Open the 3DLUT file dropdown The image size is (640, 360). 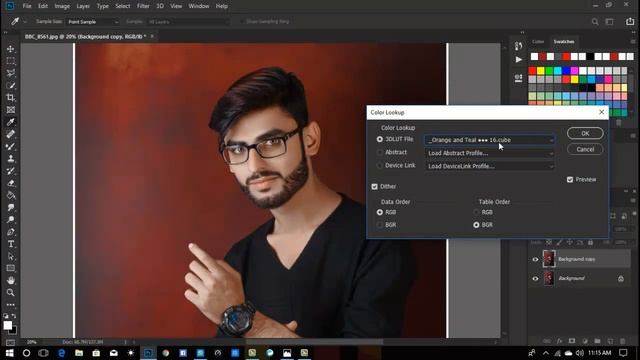pyautogui.click(x=489, y=140)
